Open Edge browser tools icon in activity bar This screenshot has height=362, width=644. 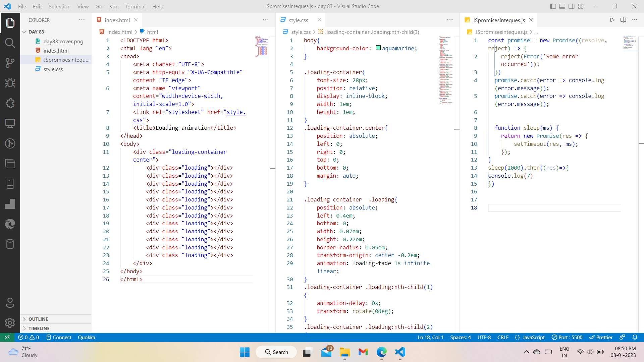pos(10,224)
